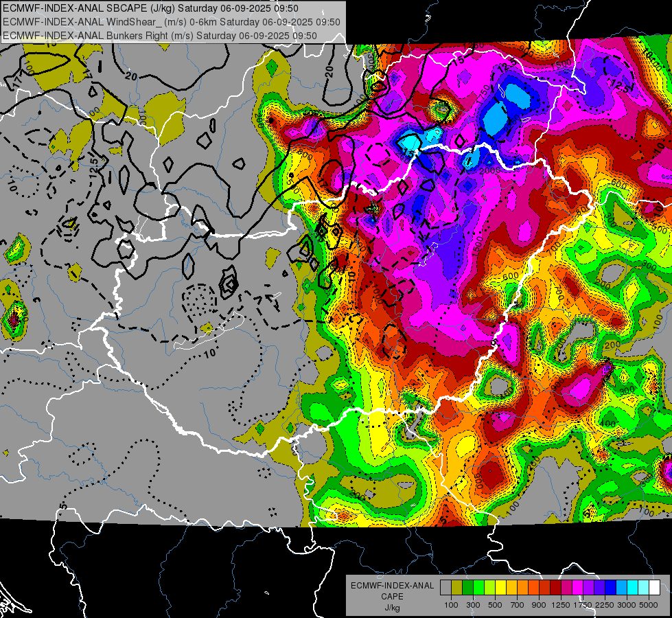Click the 100 value under the legend
Screen dimensions: 672x618
coord(451,605)
